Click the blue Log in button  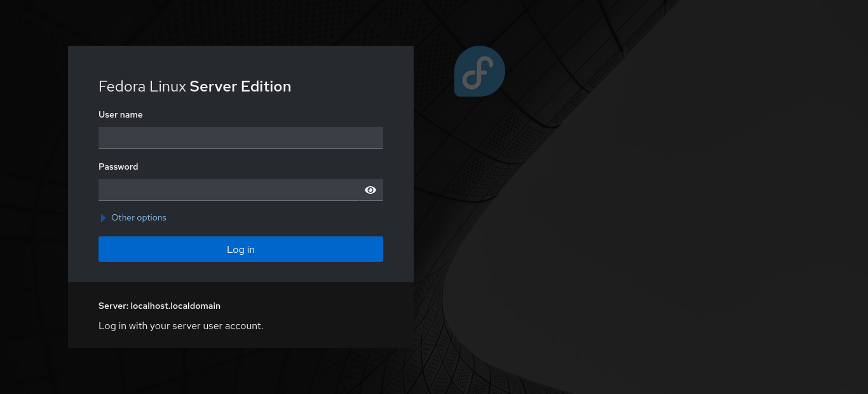pos(240,249)
